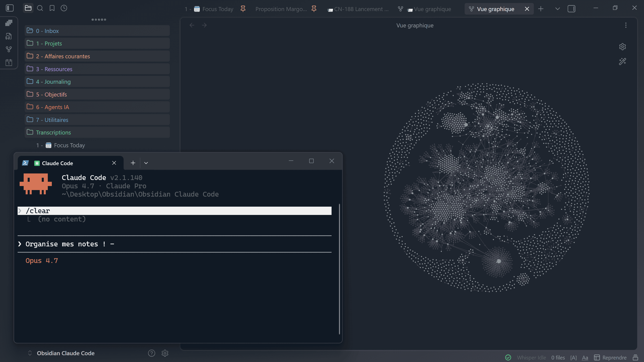This screenshot has height=362, width=644.
Task: Click the 0 files status bar entry
Action: point(558,357)
